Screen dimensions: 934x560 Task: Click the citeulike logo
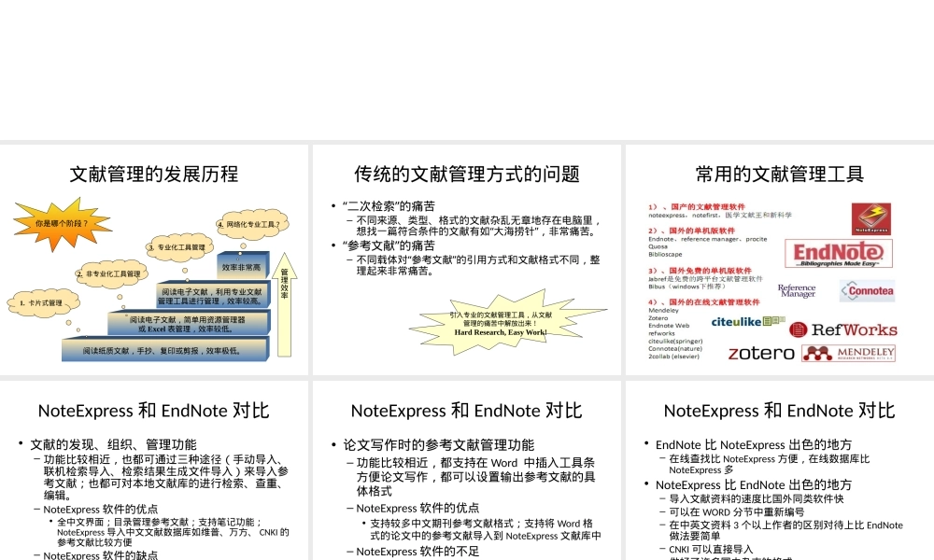(748, 321)
